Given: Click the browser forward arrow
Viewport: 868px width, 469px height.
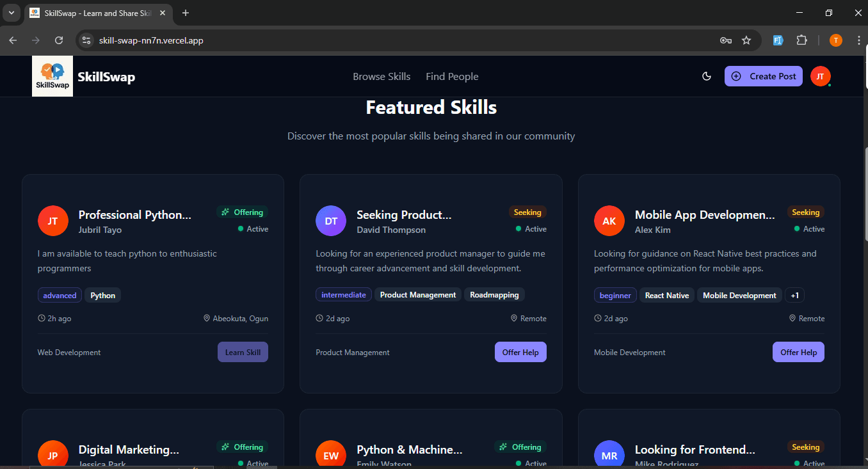Looking at the screenshot, I should coord(36,40).
